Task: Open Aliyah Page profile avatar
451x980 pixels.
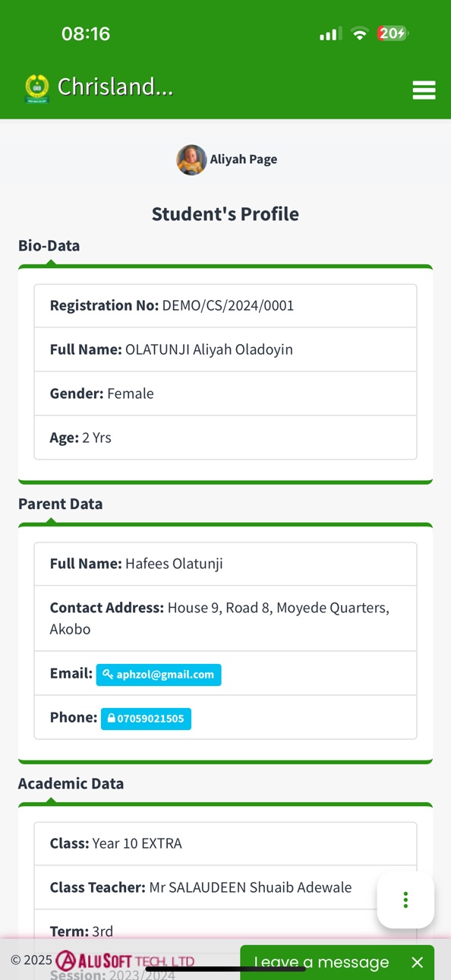Action: point(191,160)
